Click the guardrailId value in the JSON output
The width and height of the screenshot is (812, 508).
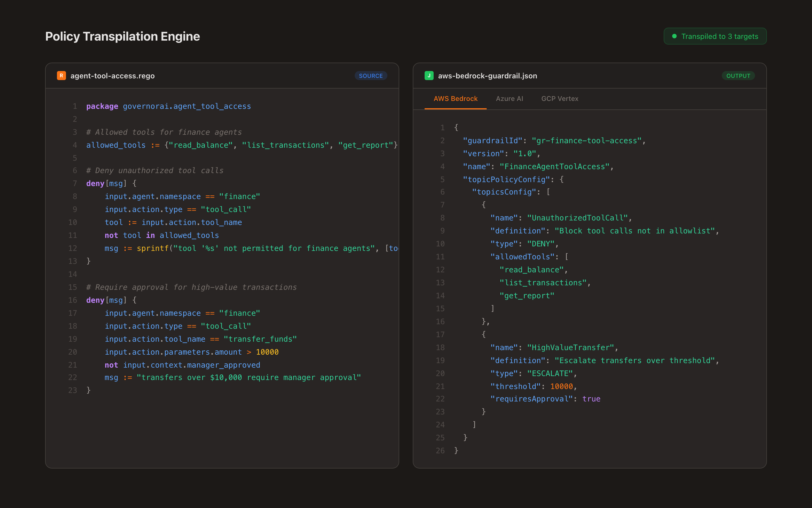(x=588, y=140)
